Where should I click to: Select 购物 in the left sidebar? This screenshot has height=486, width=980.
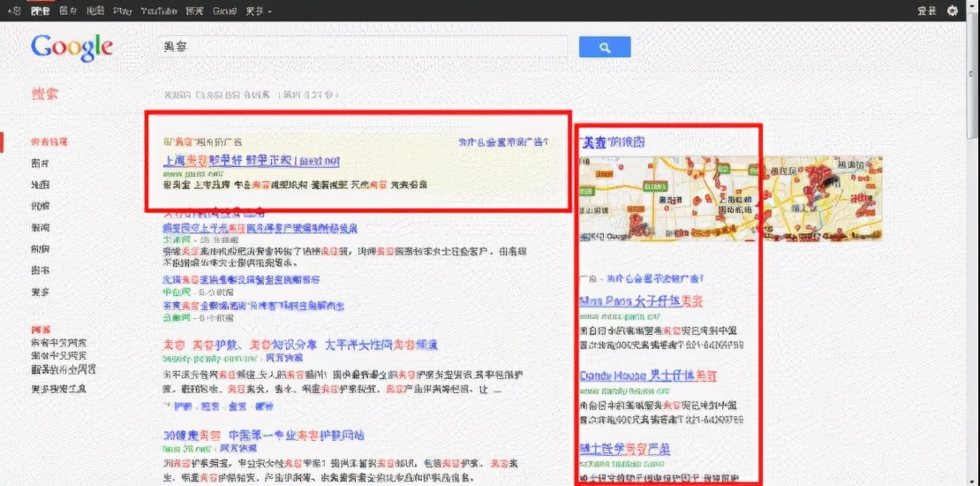pyautogui.click(x=40, y=249)
